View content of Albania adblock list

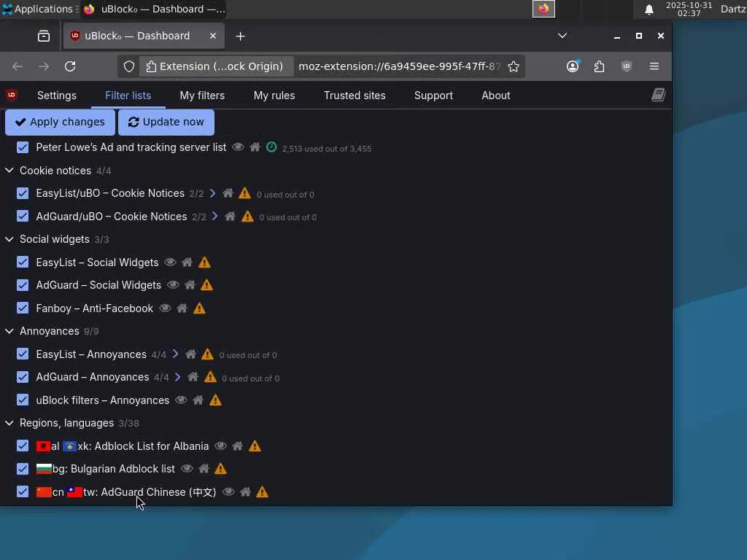point(220,446)
